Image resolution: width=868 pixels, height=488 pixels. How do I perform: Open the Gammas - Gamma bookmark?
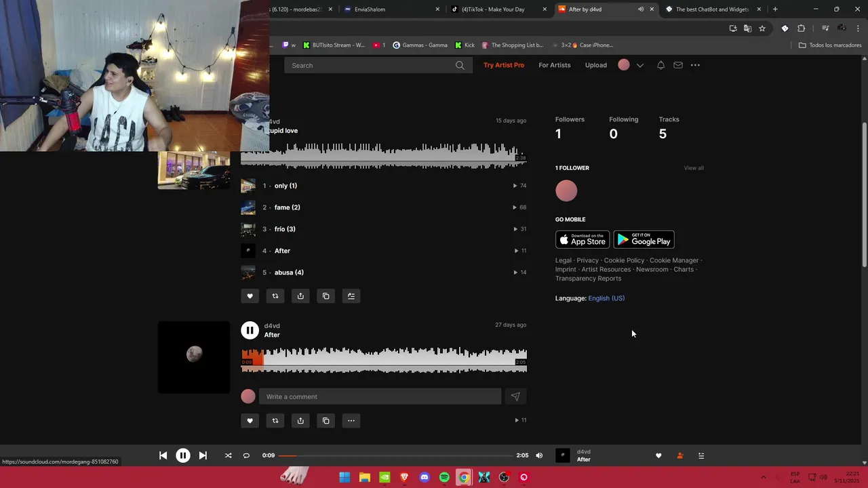pyautogui.click(x=420, y=45)
